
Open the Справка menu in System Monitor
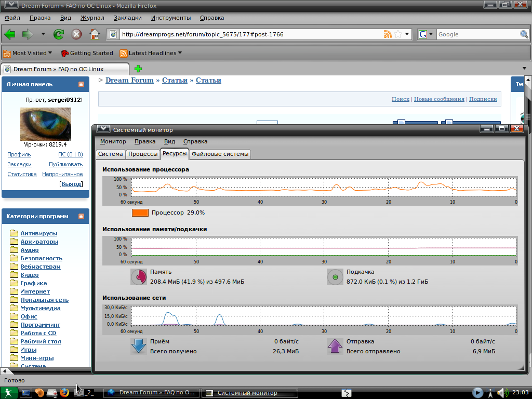(x=195, y=141)
